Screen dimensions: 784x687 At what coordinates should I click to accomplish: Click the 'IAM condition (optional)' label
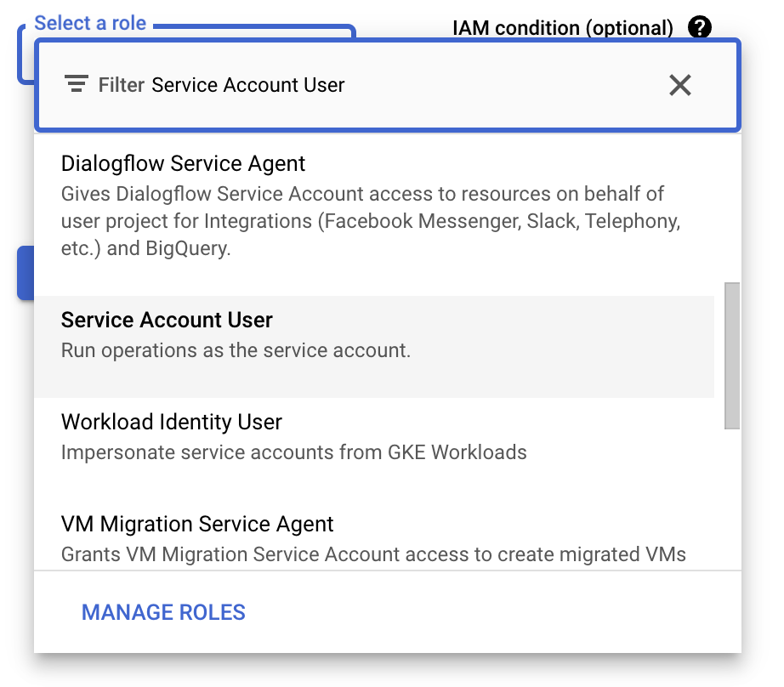click(563, 27)
